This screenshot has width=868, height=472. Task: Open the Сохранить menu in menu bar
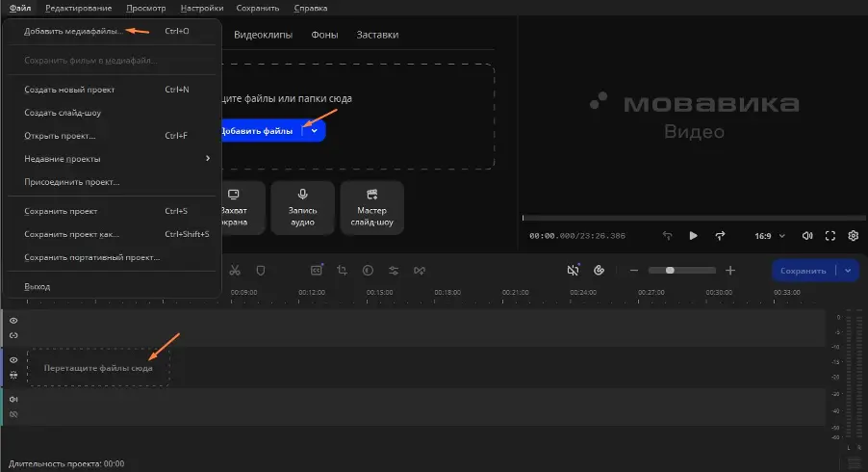pos(257,8)
